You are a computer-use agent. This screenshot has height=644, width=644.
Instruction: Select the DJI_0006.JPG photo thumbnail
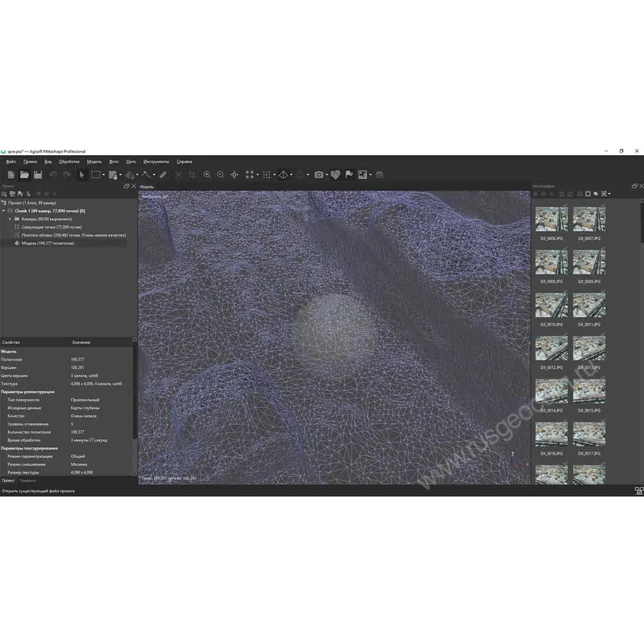tap(551, 220)
